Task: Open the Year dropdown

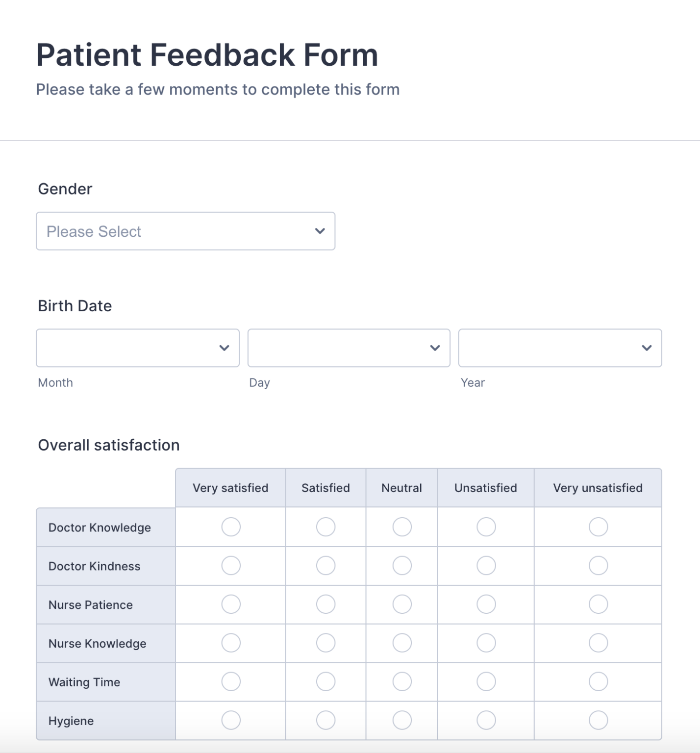Action: [560, 348]
